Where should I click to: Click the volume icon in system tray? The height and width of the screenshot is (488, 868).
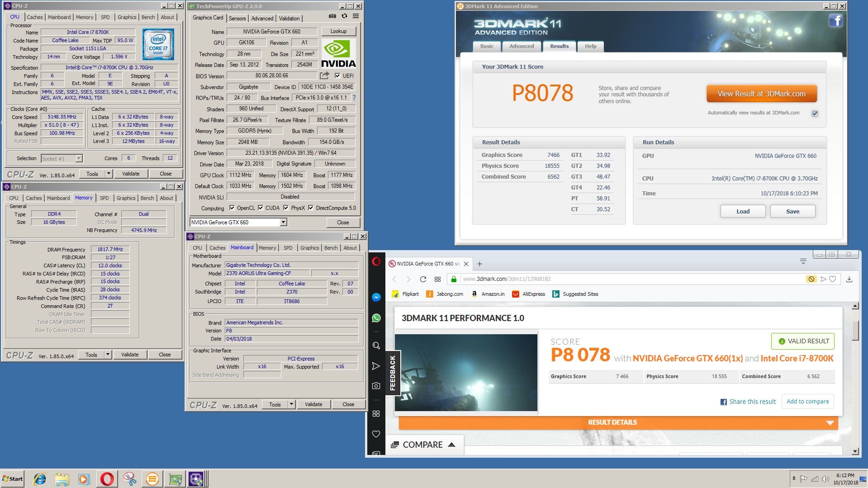pyautogui.click(x=825, y=479)
